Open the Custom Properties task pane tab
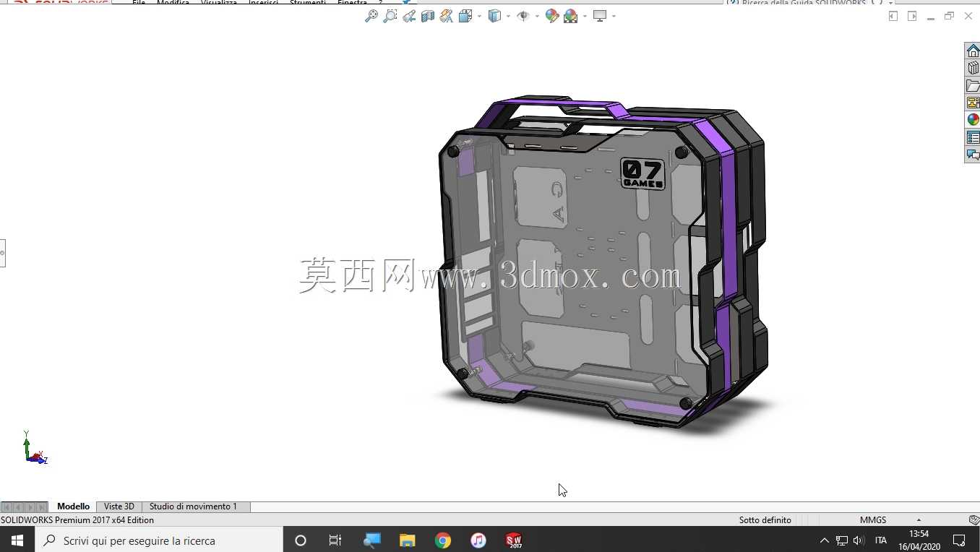Viewport: 980px width, 552px height. tap(973, 137)
